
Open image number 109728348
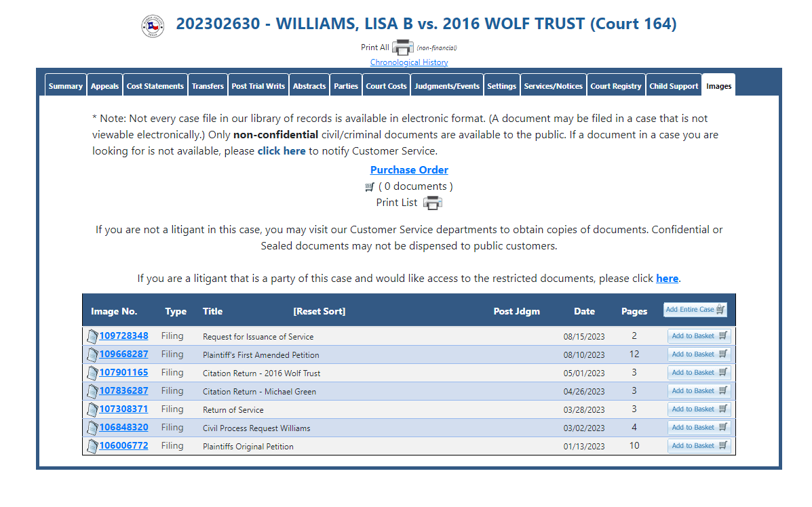pos(123,336)
